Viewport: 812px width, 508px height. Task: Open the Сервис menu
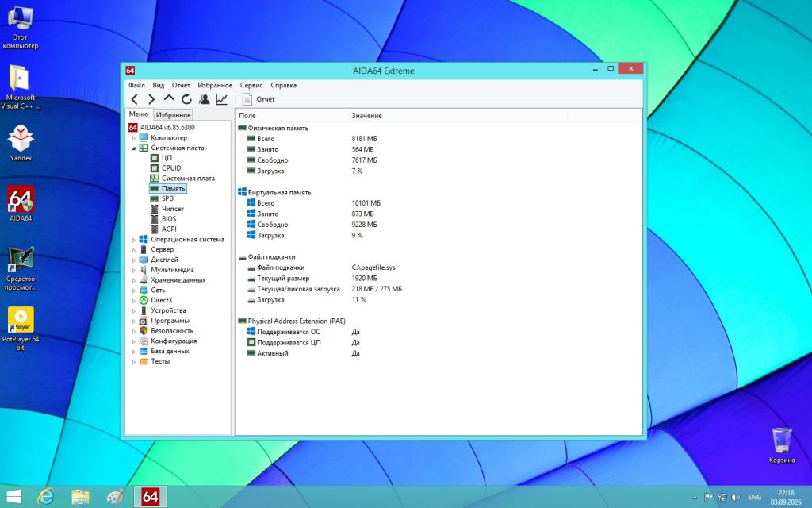click(x=251, y=85)
